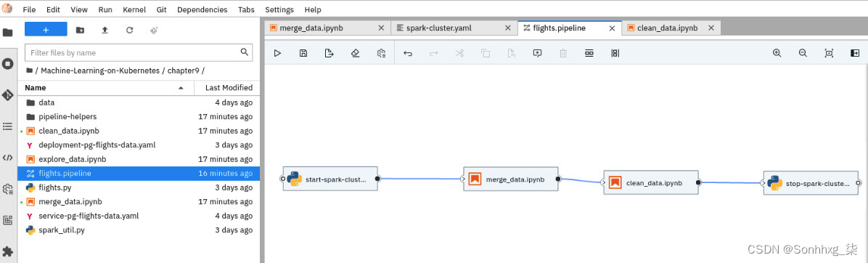Arrange nodes vertically
Viewport: 868px width, 263px height.
tap(615, 53)
